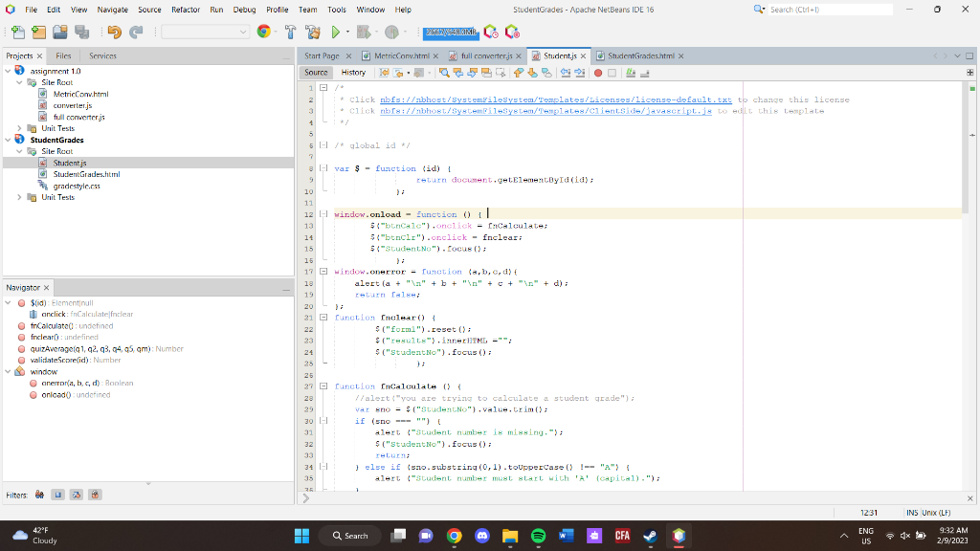Click the editor toolbar magnifier find-selection icon
980x551 pixels.
coord(445,73)
